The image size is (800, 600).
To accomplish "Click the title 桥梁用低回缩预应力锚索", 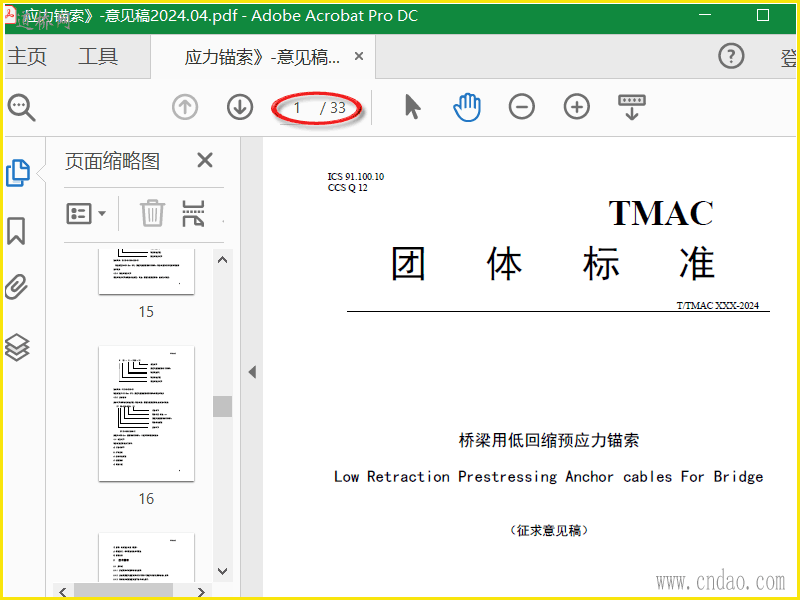I will point(548,440).
